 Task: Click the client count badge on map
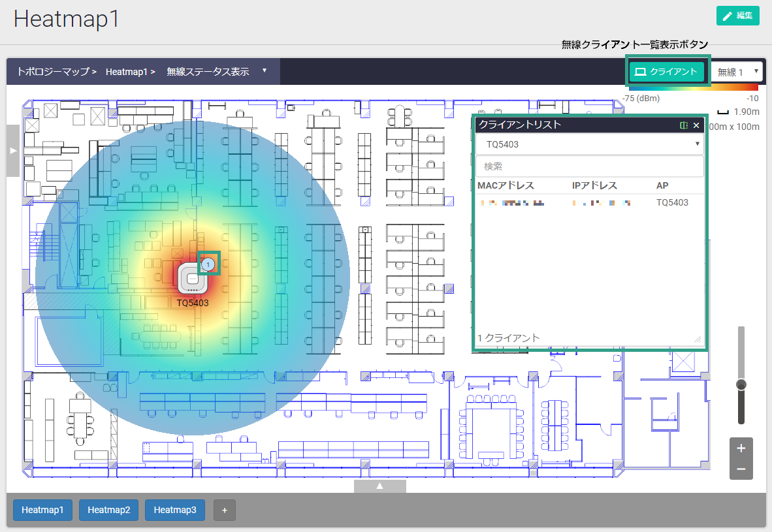[x=208, y=264]
